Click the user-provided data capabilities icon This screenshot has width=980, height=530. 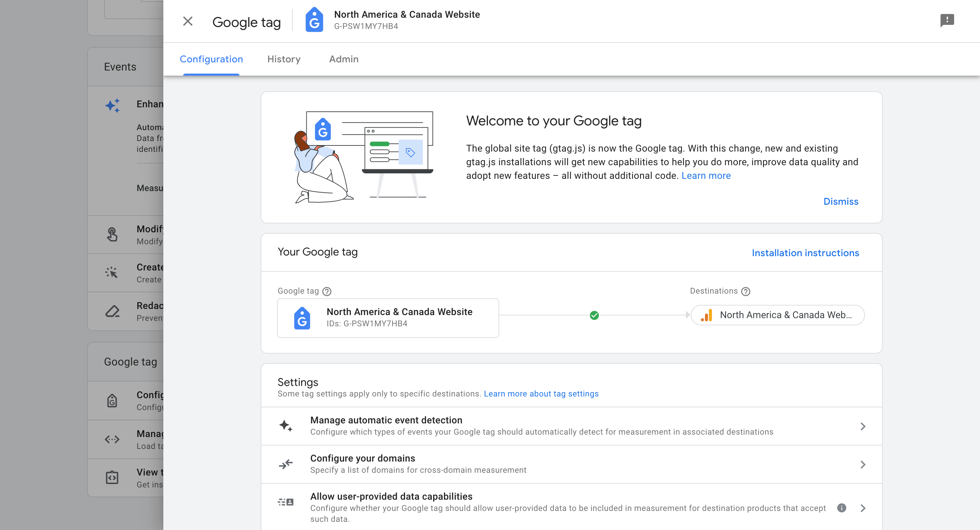[x=286, y=502]
